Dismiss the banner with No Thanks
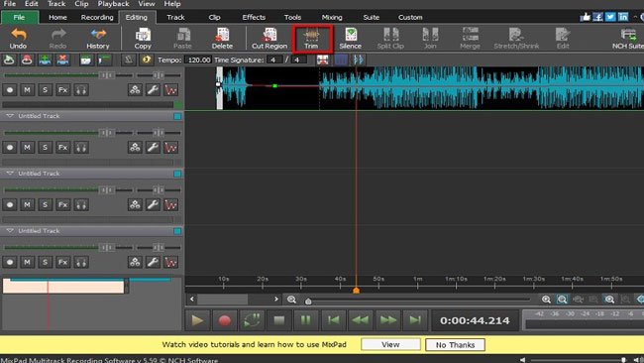The width and height of the screenshot is (644, 363). pyautogui.click(x=455, y=344)
